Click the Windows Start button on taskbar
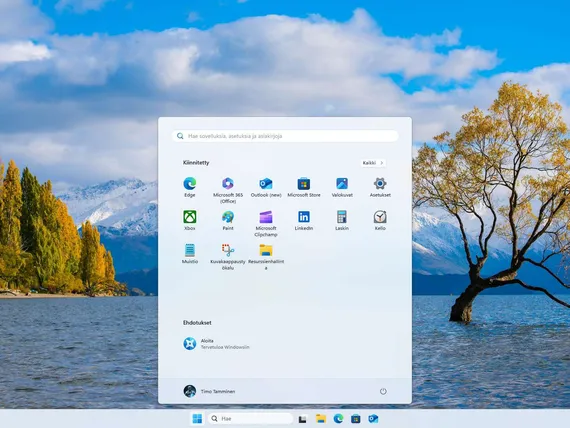Image resolution: width=570 pixels, height=428 pixels. [197, 419]
